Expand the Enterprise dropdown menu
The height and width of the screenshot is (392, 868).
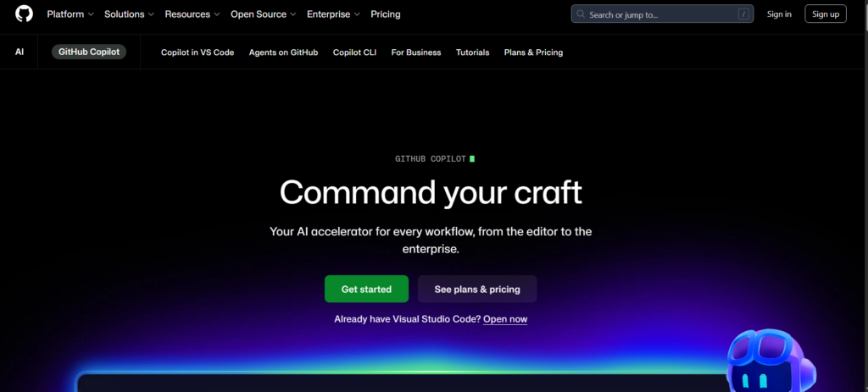333,14
